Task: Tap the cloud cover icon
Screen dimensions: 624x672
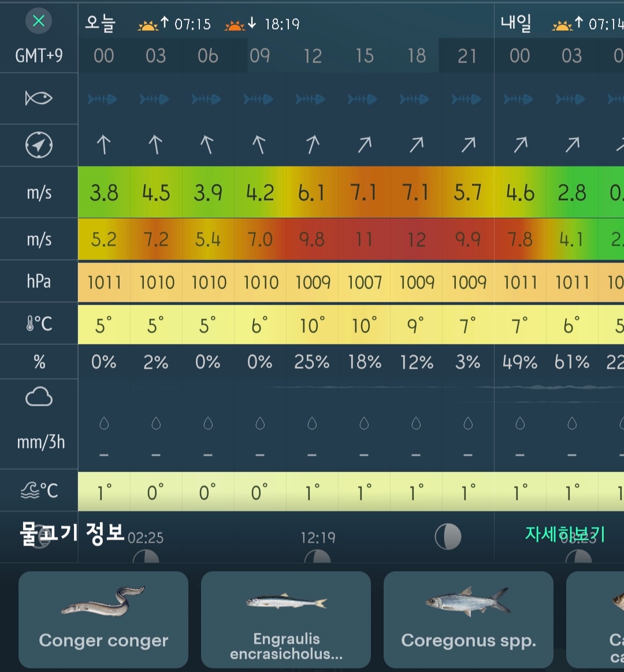Action: [x=39, y=396]
